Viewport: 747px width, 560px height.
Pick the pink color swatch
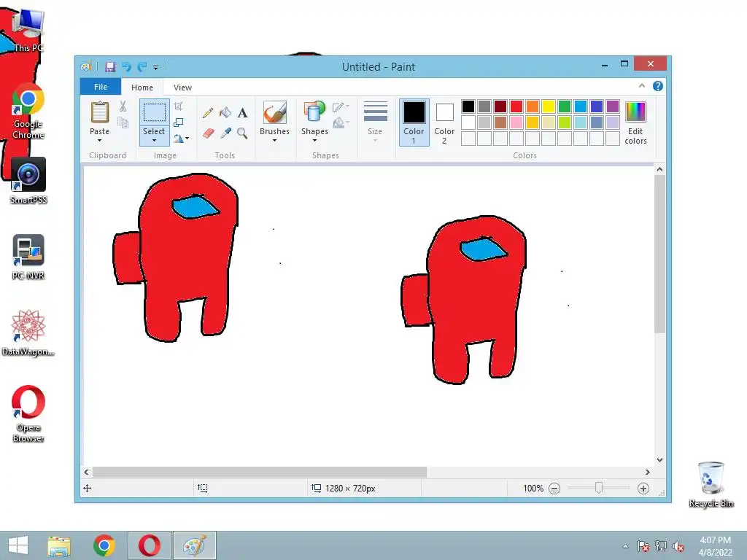tap(516, 122)
